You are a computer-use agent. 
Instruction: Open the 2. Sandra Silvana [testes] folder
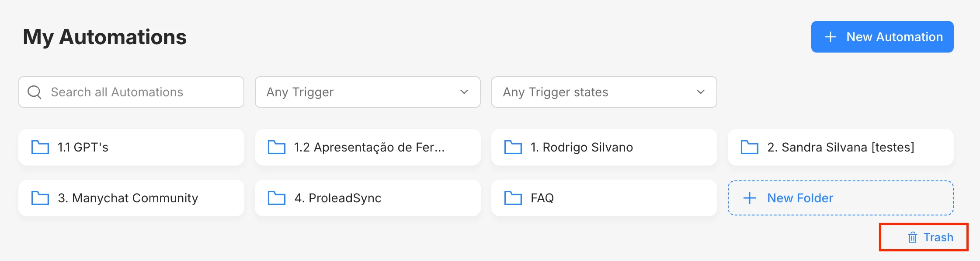tap(840, 147)
